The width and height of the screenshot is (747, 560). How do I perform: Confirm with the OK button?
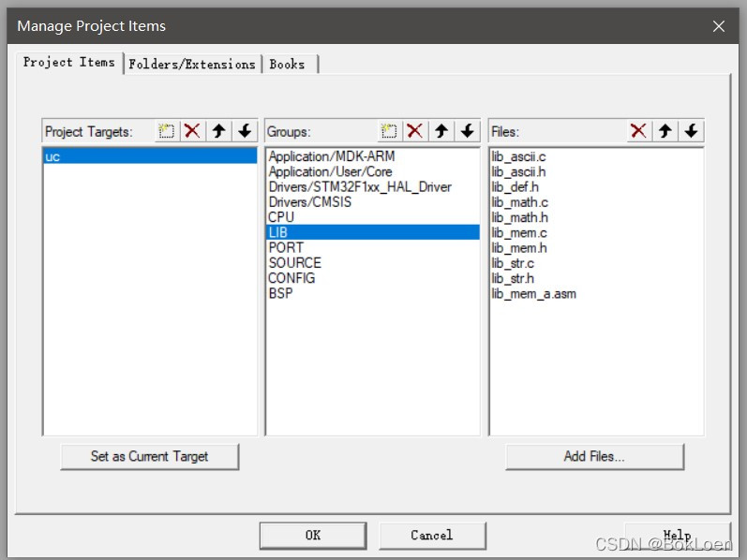(313, 536)
